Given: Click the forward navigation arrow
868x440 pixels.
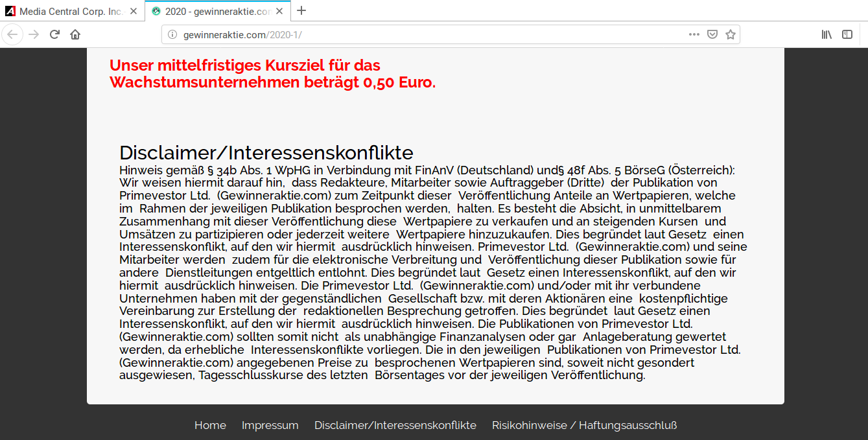Looking at the screenshot, I should tap(32, 34).
